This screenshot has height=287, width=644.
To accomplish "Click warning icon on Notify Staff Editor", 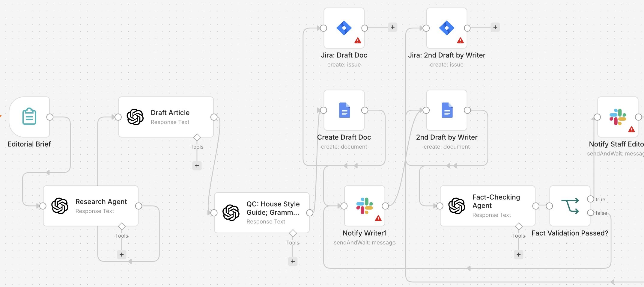I will coord(632,129).
